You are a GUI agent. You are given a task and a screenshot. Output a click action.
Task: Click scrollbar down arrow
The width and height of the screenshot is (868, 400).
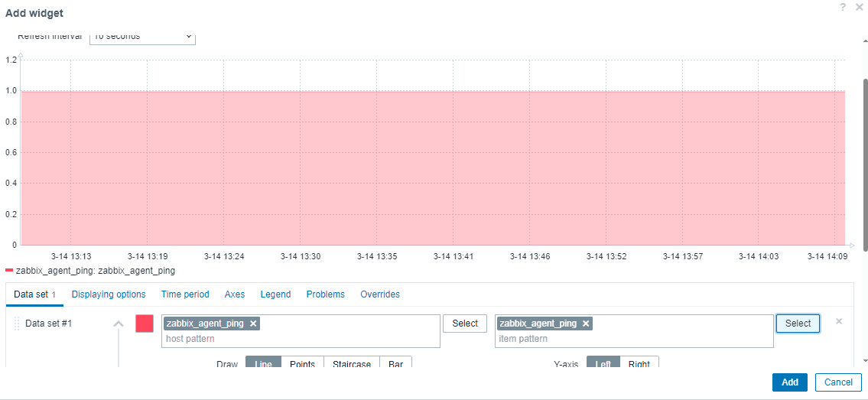coord(865,360)
